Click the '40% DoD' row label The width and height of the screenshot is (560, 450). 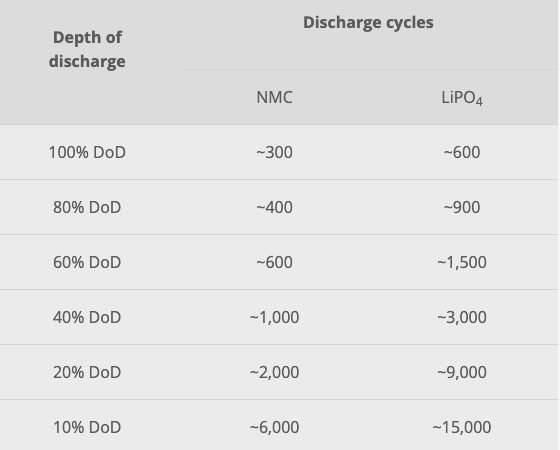(87, 317)
